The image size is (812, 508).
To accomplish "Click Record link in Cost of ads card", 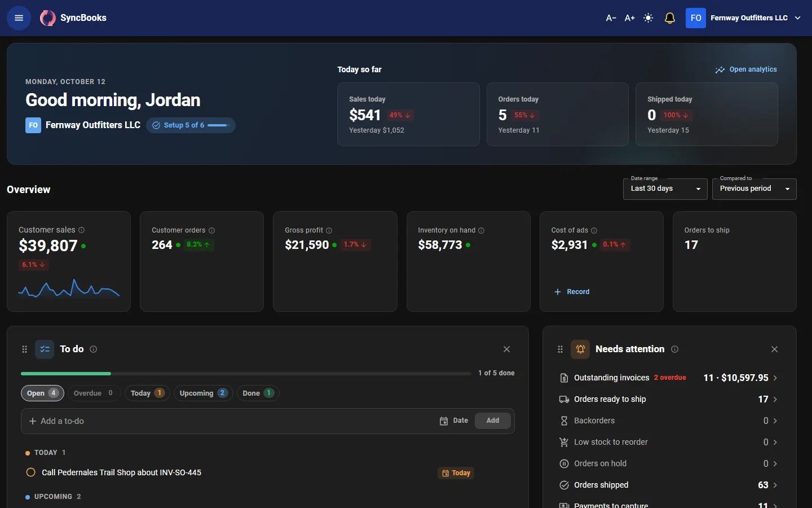I will click(x=572, y=292).
